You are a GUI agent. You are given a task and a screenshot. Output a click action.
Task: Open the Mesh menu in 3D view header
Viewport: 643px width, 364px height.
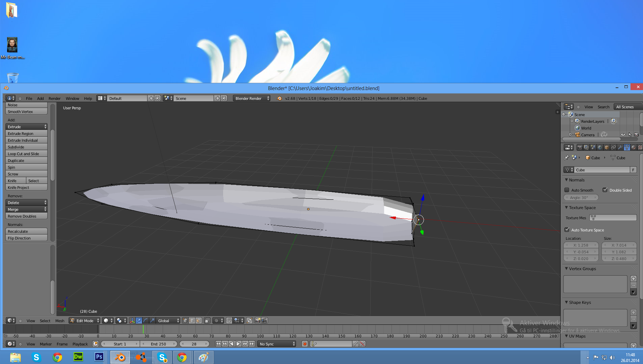(x=60, y=320)
